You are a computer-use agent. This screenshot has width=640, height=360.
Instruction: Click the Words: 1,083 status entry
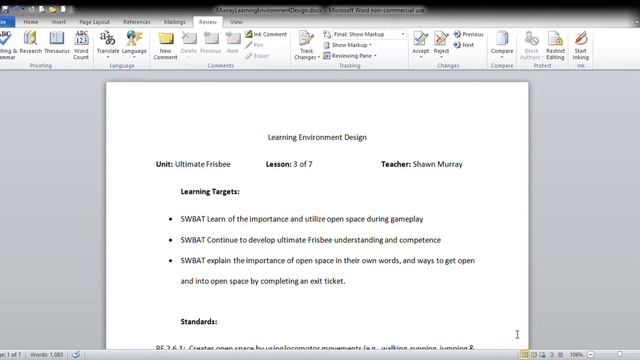point(47,355)
